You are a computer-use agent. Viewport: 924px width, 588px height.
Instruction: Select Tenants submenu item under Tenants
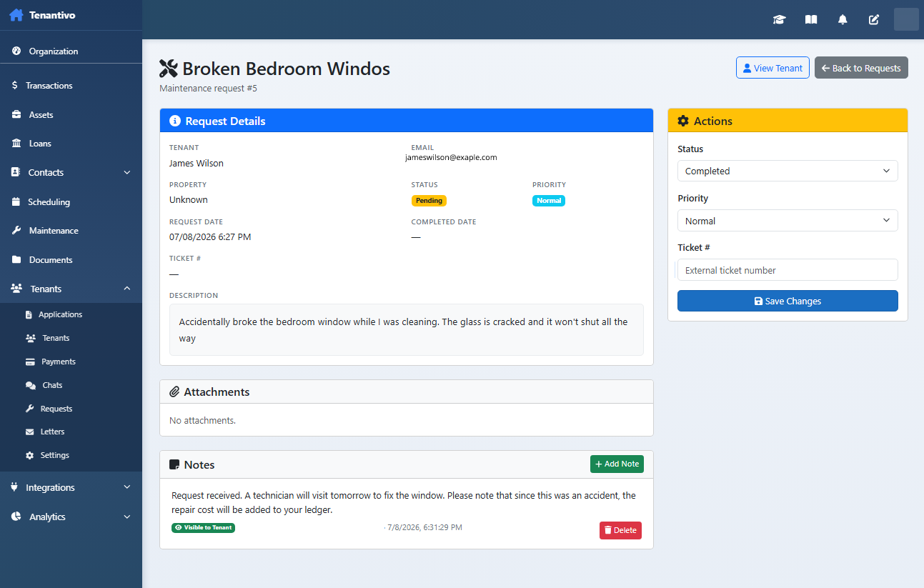(x=56, y=338)
